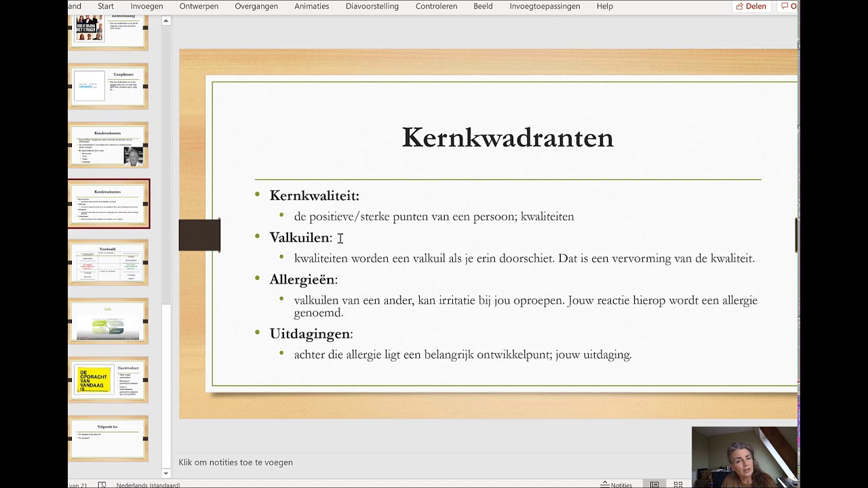Click the line 'achter die allergie ligt een belangrijk ontwikkelpunt'

click(x=462, y=354)
